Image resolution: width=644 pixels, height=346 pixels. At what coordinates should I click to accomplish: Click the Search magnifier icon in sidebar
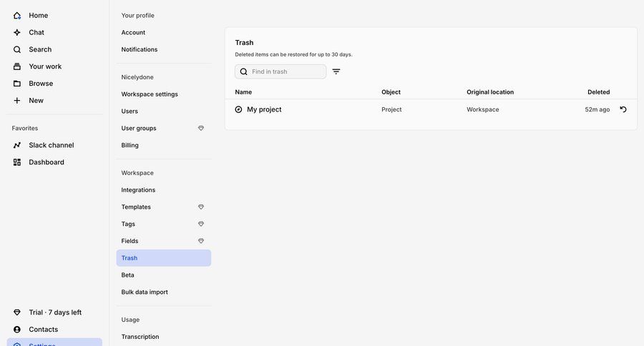pyautogui.click(x=17, y=49)
